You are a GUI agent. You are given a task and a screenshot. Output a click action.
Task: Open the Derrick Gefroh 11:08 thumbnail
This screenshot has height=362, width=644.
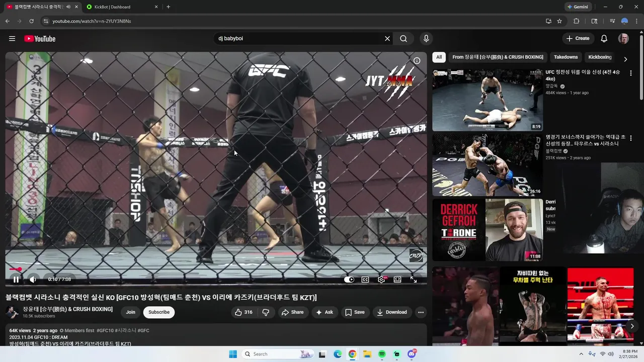(488, 230)
